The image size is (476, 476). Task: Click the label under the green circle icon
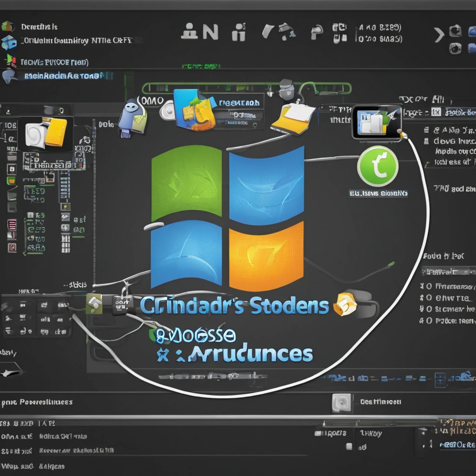coord(378,193)
